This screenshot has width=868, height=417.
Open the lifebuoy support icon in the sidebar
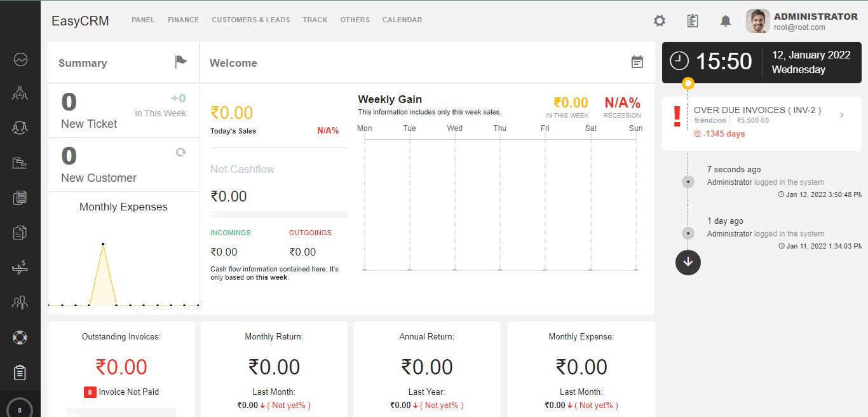[x=20, y=337]
